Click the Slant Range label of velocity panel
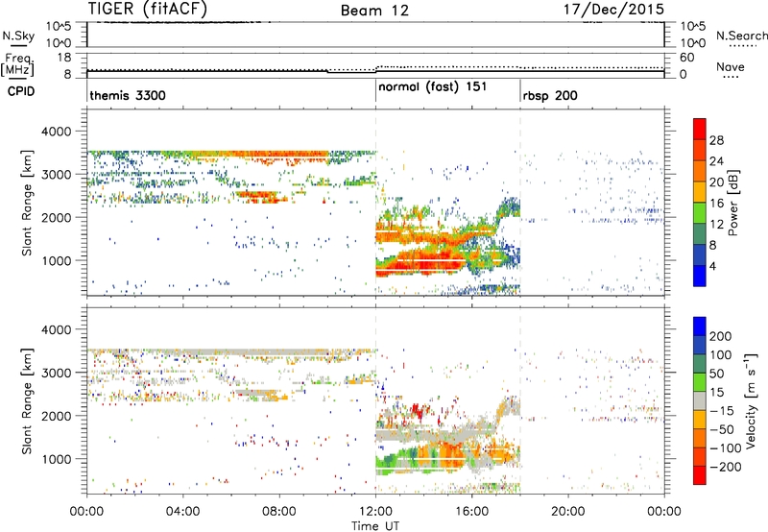 pyautogui.click(x=27, y=401)
